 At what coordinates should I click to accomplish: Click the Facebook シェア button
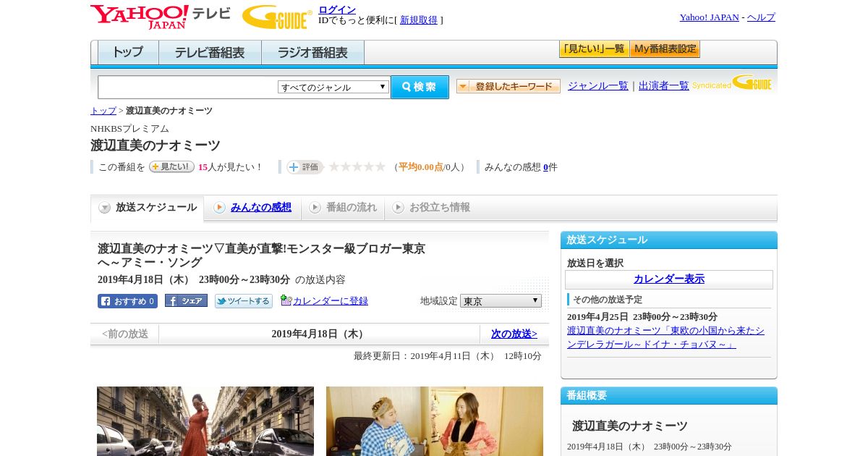[x=186, y=300]
